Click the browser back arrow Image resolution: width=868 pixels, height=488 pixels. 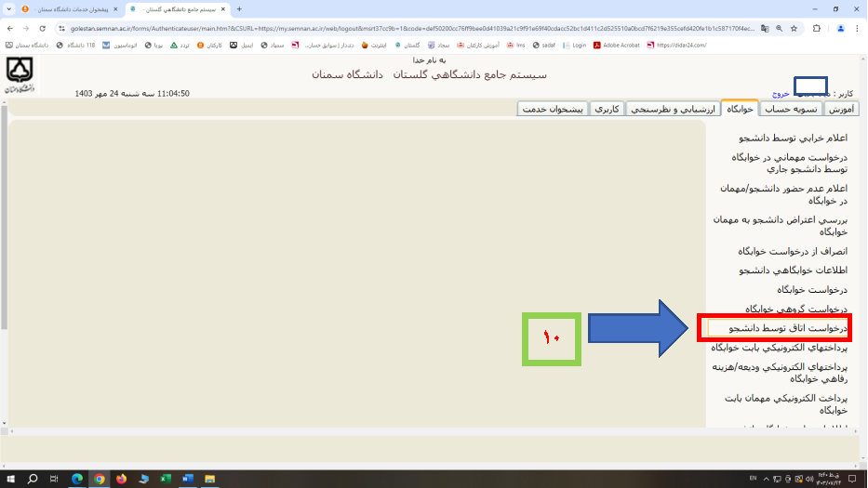(9, 28)
